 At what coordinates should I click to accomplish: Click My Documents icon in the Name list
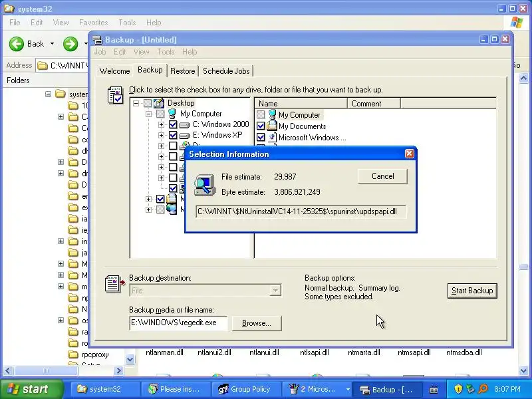(x=272, y=126)
